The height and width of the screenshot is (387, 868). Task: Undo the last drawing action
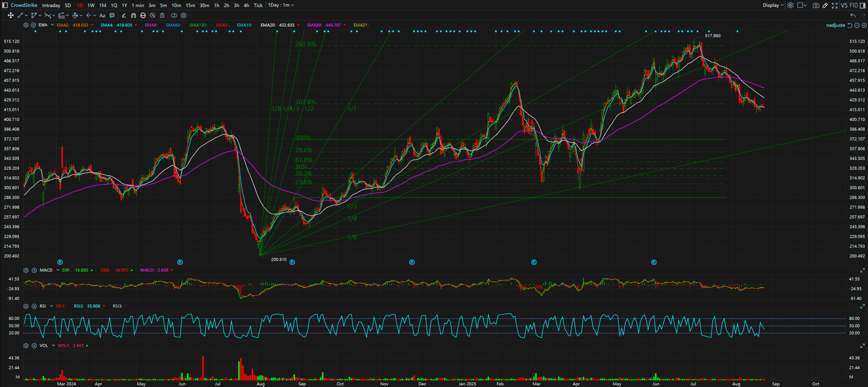click(853, 15)
